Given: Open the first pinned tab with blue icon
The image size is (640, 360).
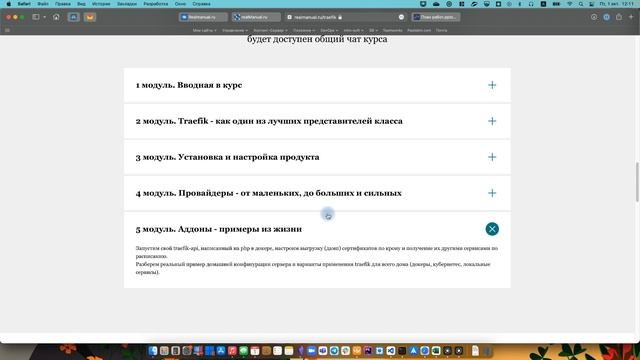Looking at the screenshot, I should click(x=73, y=17).
